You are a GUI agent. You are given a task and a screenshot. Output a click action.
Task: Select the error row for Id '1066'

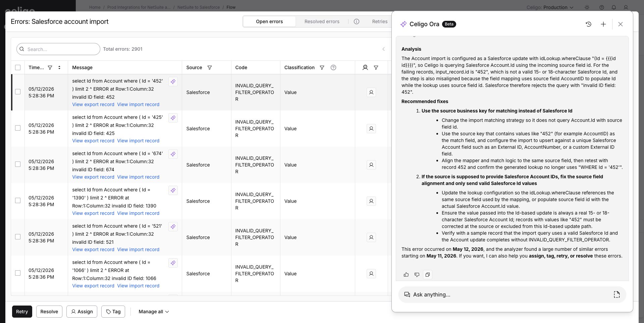[18, 273]
